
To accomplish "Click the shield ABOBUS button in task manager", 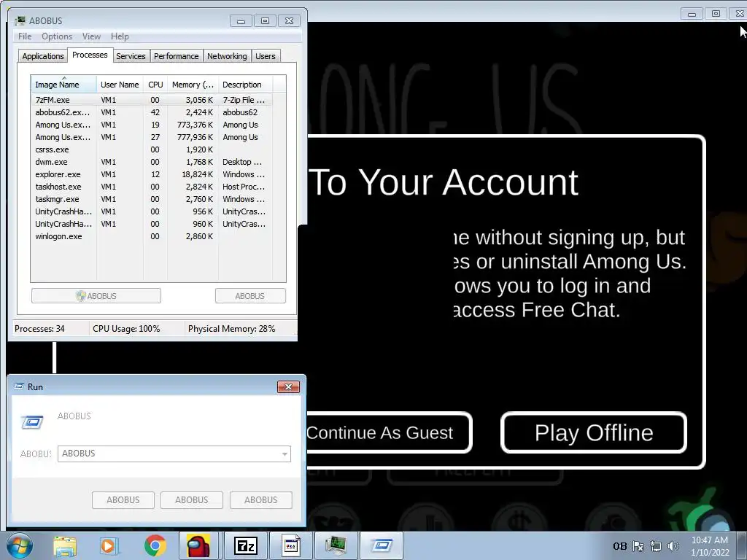I will click(x=96, y=296).
